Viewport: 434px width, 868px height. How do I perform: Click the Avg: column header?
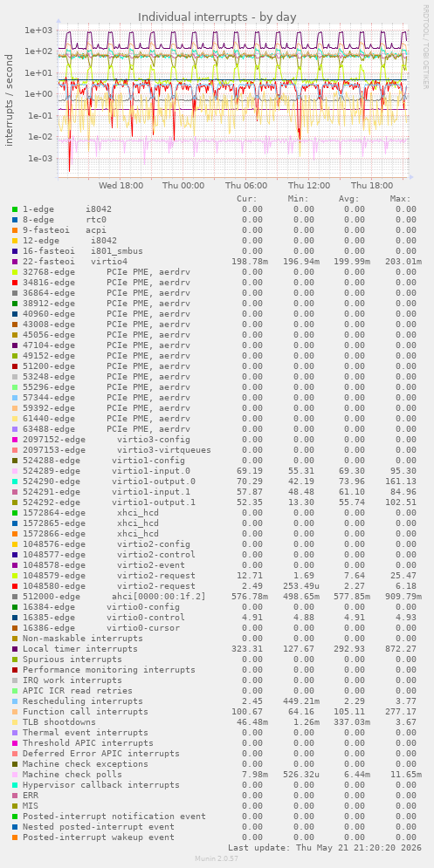pos(348,199)
